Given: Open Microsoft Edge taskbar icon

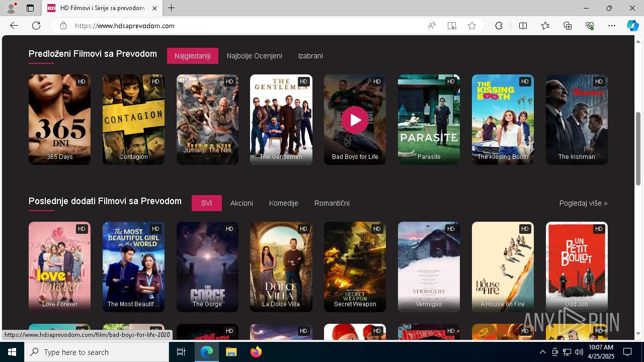Looking at the screenshot, I should coord(207,352).
